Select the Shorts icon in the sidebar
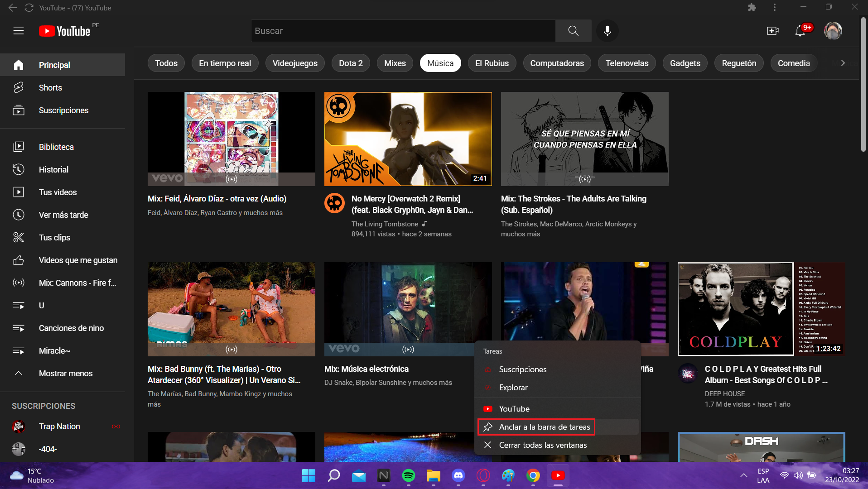This screenshot has height=489, width=868. coord(19,87)
